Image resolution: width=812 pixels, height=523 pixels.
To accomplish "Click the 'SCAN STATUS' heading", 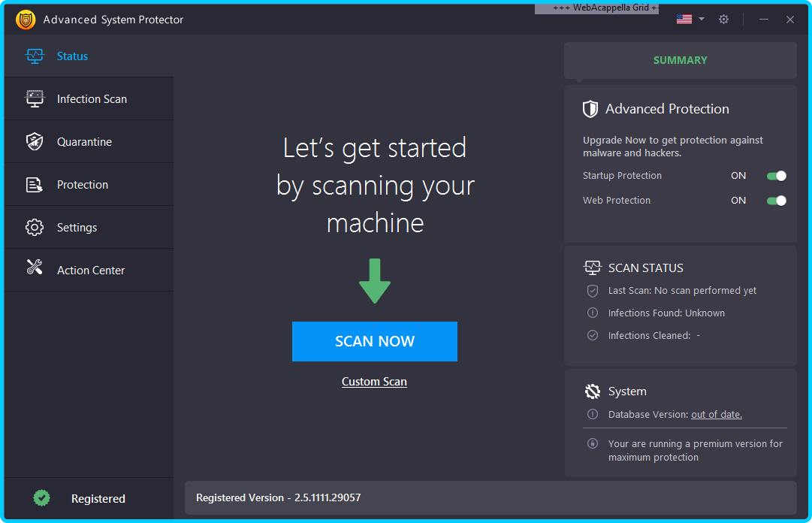I will point(645,268).
